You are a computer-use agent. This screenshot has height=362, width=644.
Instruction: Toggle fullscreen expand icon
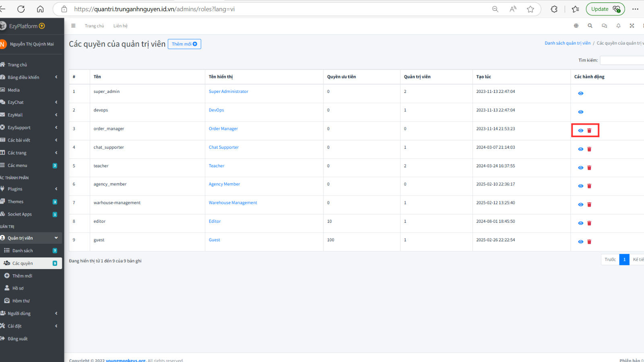click(632, 26)
